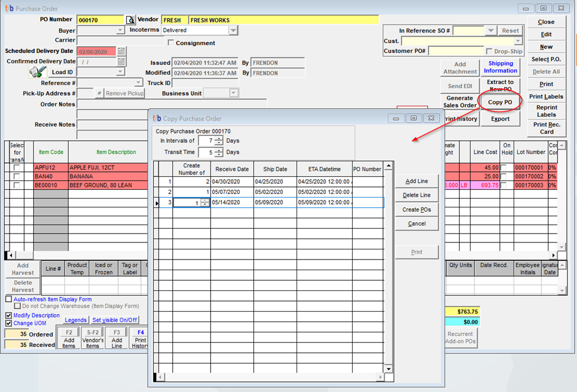Expand the Incoterms dropdown

233,30
